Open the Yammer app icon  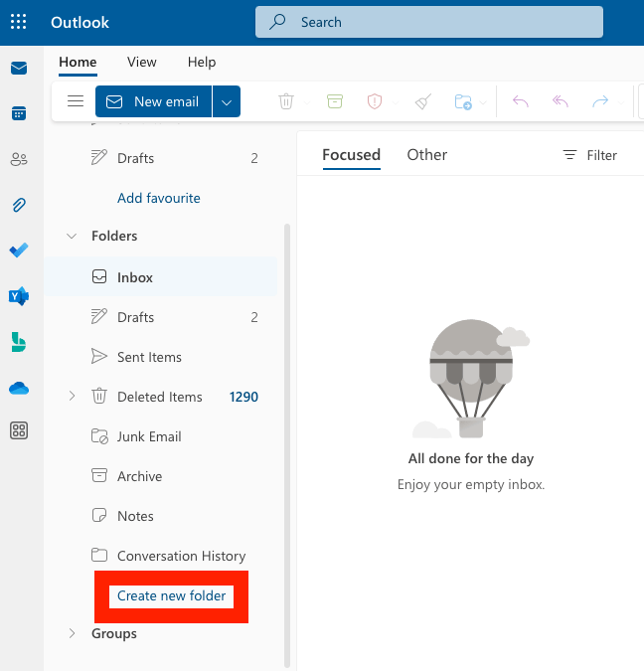click(19, 296)
